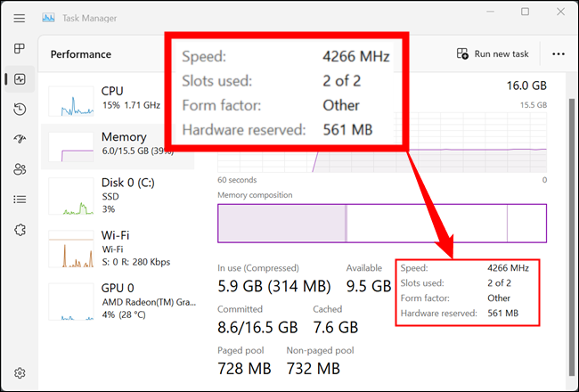This screenshot has height=392, width=579.
Task: Select the CPU performance item
Action: pos(118,101)
